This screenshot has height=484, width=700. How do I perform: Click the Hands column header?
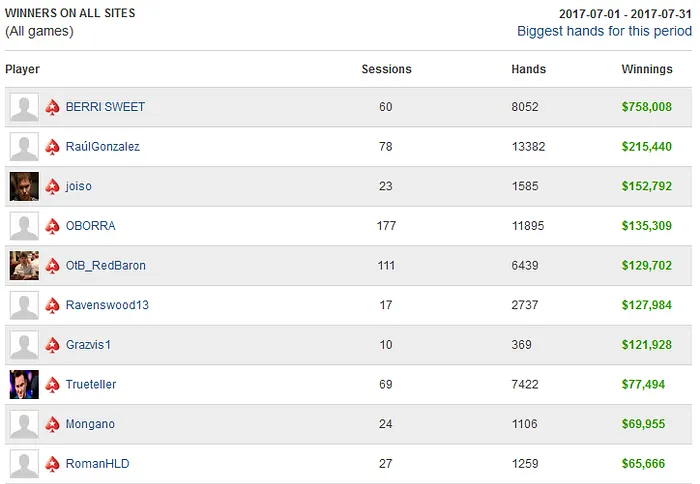click(x=528, y=70)
